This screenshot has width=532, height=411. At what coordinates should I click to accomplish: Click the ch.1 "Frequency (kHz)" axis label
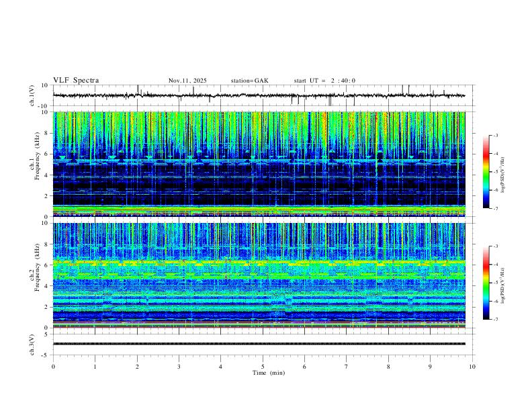[37, 154]
